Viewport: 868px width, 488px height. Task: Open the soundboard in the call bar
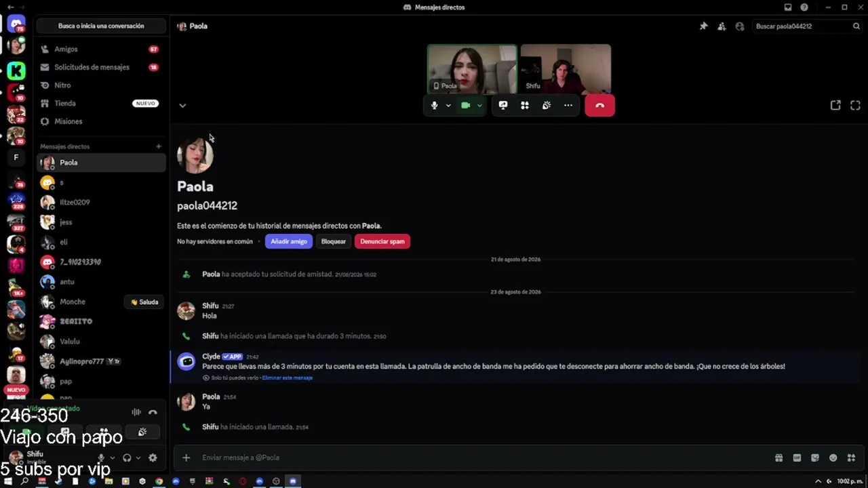[x=547, y=105]
